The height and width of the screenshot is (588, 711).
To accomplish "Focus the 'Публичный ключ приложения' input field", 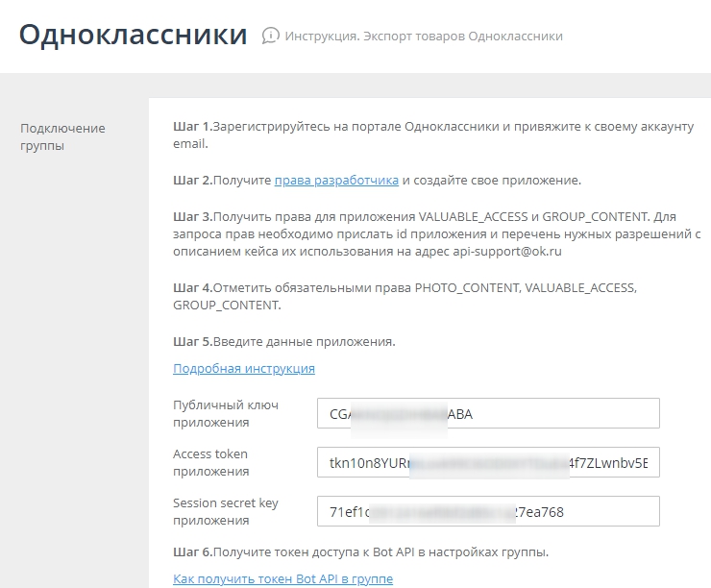I will (x=488, y=413).
